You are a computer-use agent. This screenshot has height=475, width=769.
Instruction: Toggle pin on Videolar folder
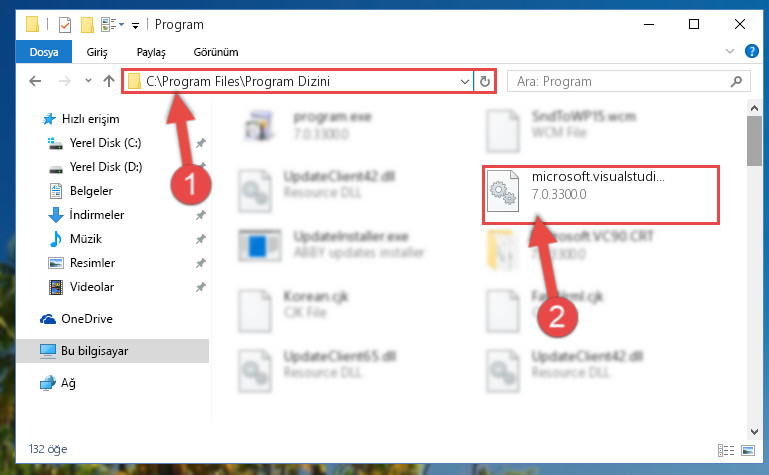click(201, 287)
